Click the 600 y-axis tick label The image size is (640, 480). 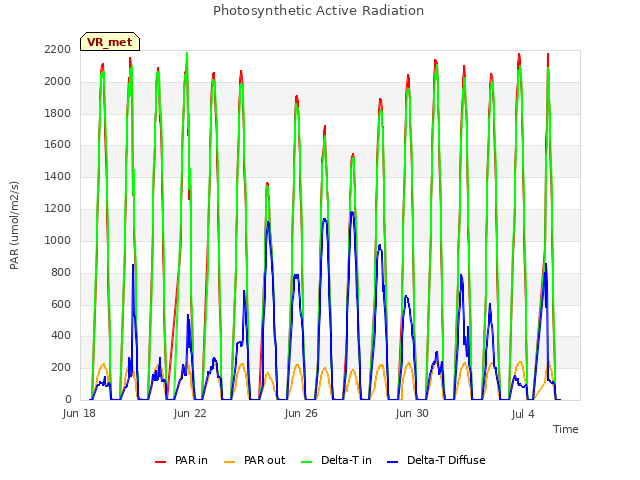tap(61, 304)
